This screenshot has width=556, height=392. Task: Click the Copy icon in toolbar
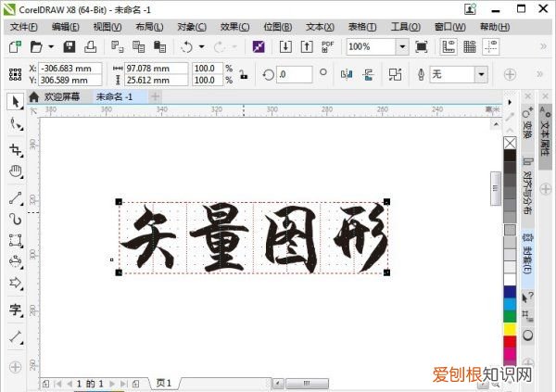coord(138,47)
